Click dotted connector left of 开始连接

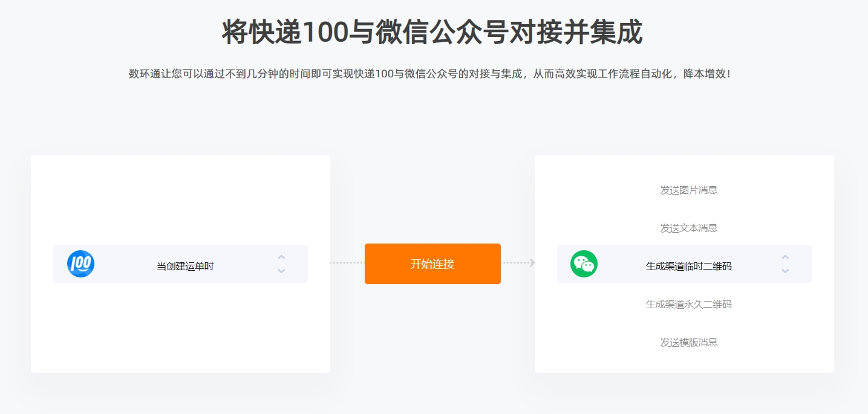[x=347, y=263]
